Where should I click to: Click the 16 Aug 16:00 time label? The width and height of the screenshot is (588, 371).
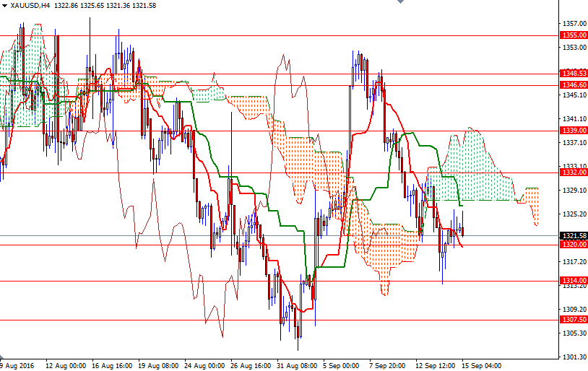[x=112, y=366]
